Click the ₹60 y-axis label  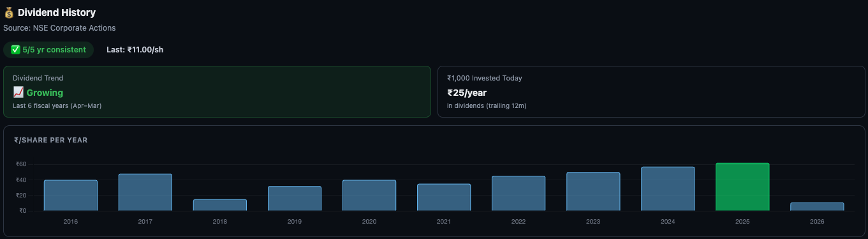[21, 164]
